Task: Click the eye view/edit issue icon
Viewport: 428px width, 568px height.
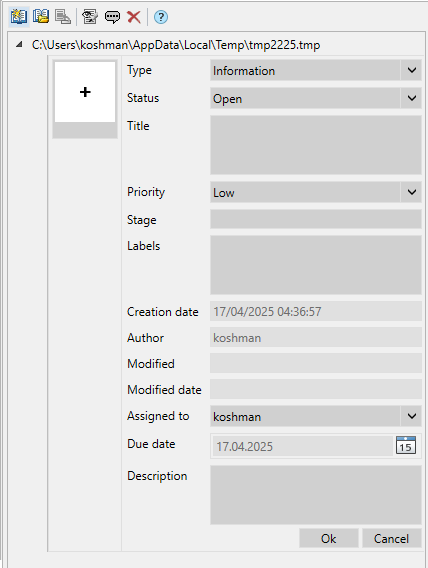Action: [90, 17]
